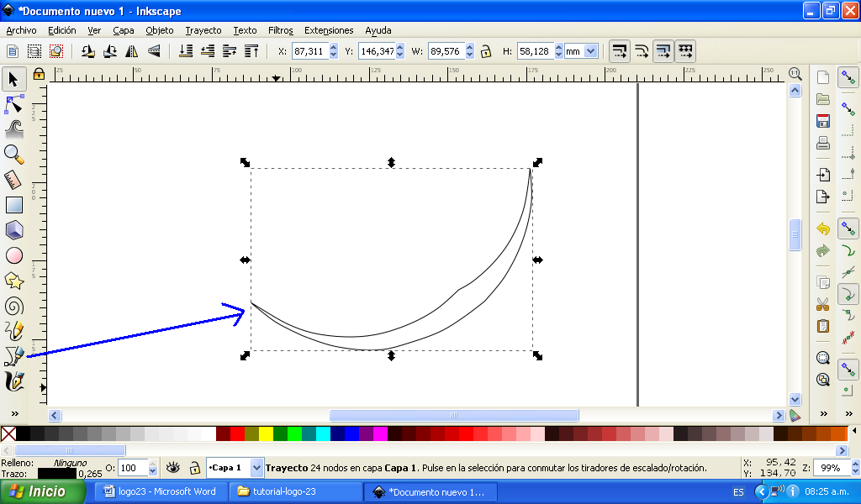Toggle current layer lock icon
861x504 pixels.
point(194,468)
